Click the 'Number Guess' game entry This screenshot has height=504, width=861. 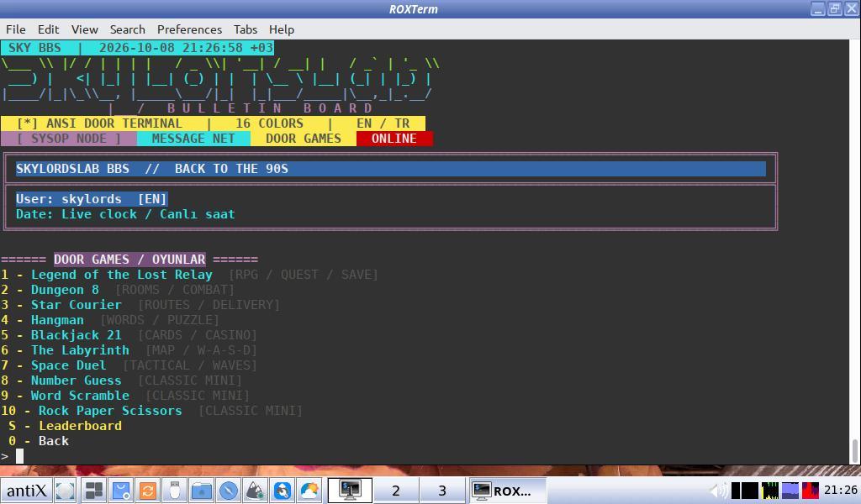pos(77,381)
